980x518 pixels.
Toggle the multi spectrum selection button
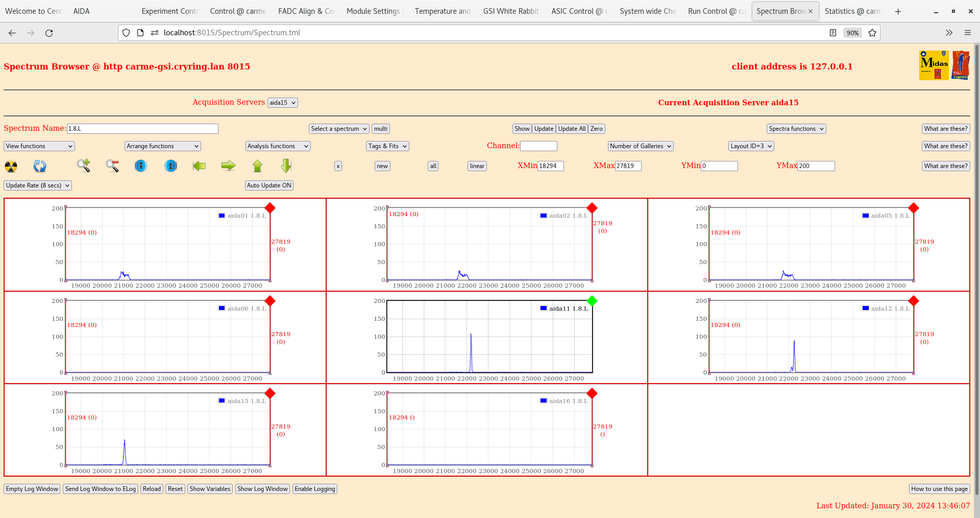380,129
